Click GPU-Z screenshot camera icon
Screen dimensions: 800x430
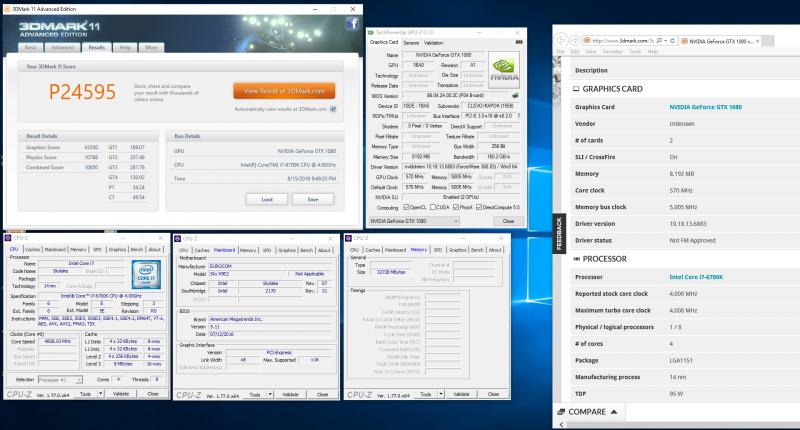pos(519,42)
